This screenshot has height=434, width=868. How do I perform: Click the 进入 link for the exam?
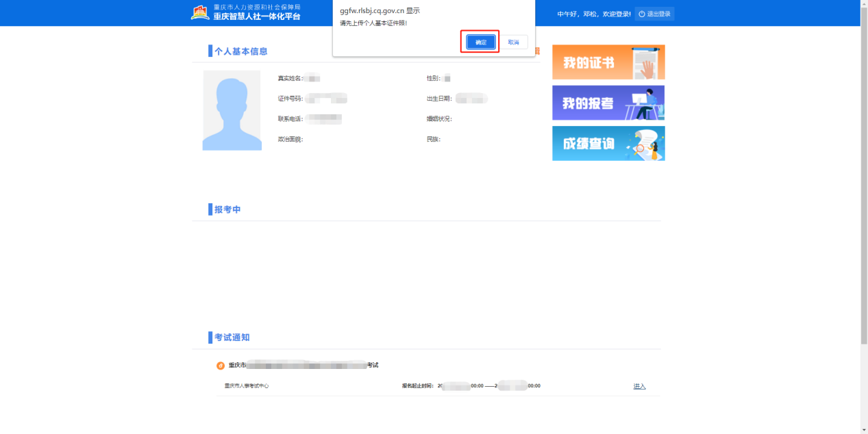[639, 386]
